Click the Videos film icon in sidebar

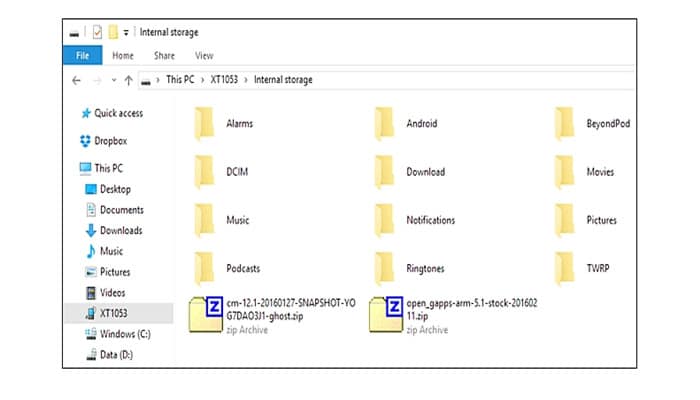click(91, 293)
